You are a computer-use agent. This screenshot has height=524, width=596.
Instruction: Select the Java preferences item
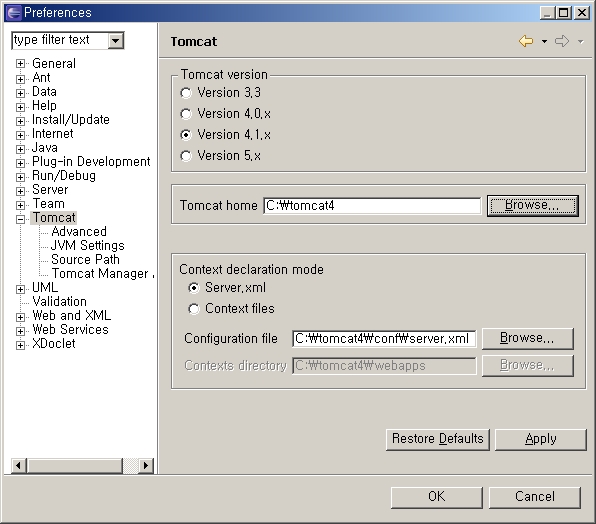(x=45, y=147)
